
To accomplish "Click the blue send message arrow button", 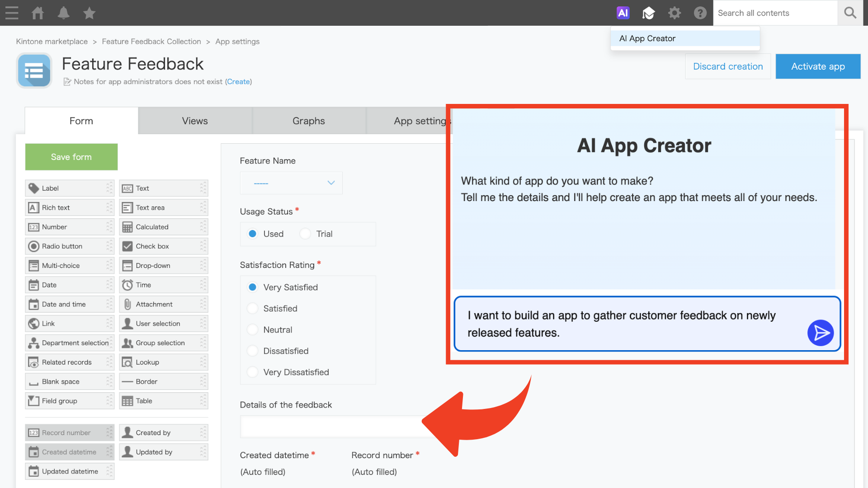I will pyautogui.click(x=820, y=333).
